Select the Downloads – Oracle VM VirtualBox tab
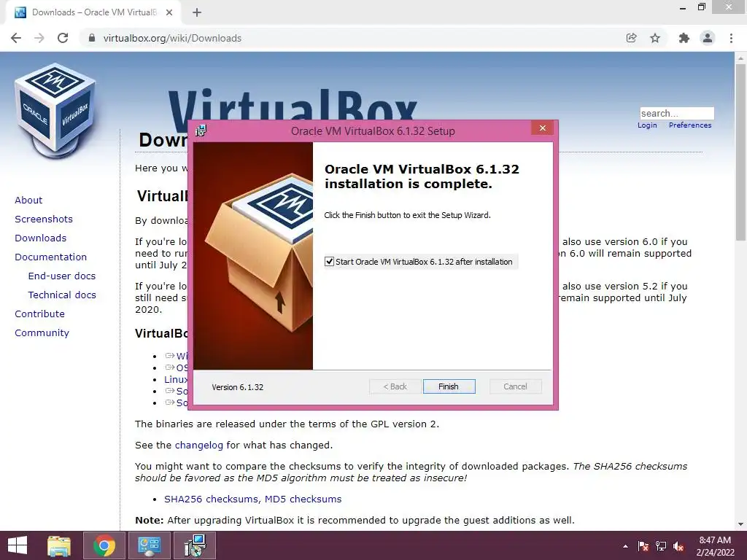 (93, 12)
